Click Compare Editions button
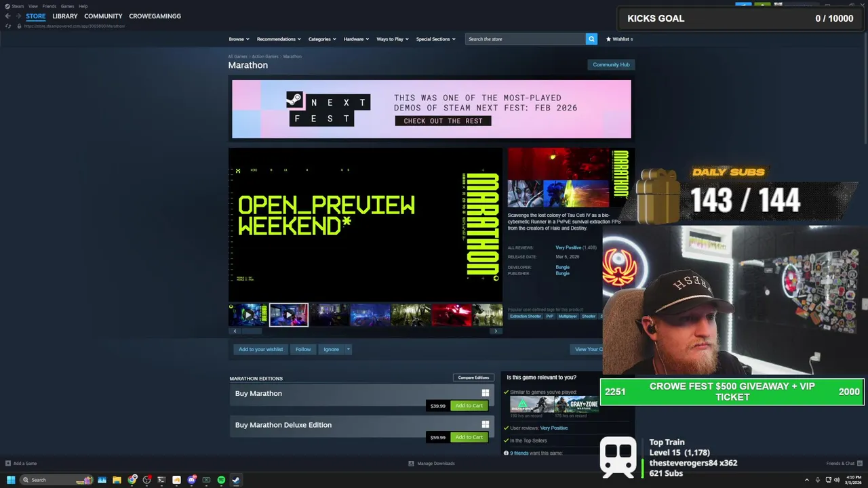The height and width of the screenshot is (488, 868). coord(473,378)
